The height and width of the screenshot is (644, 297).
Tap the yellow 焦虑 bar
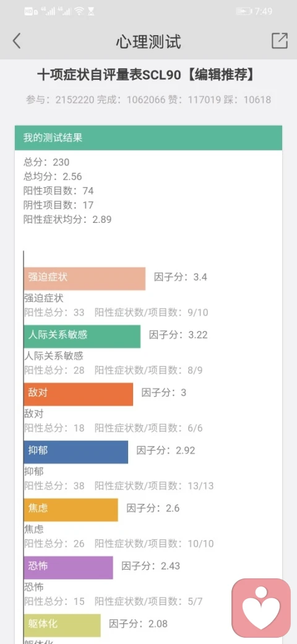(71, 510)
